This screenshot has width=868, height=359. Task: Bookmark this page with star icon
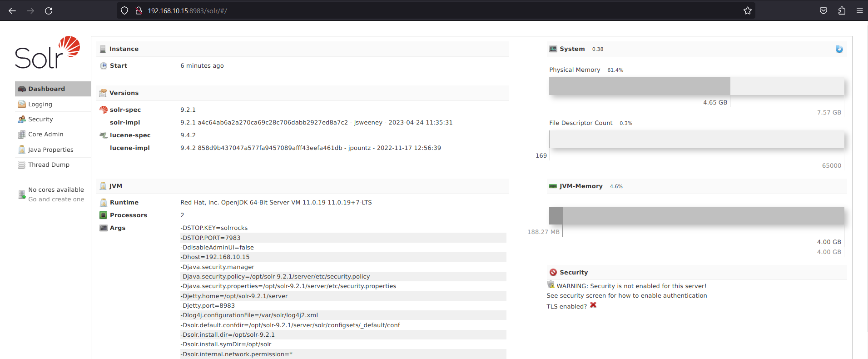(x=748, y=10)
